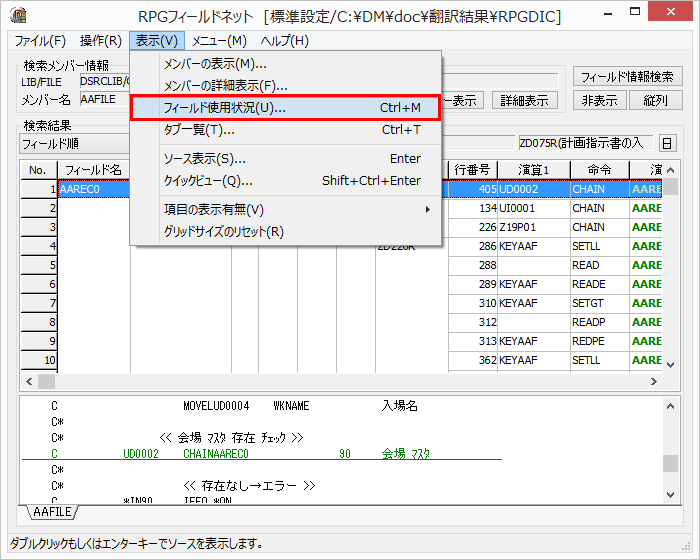Screen dimensions: 700x560
Task: Click the grid horizontal scrollbar thumb
Action: click(x=46, y=381)
